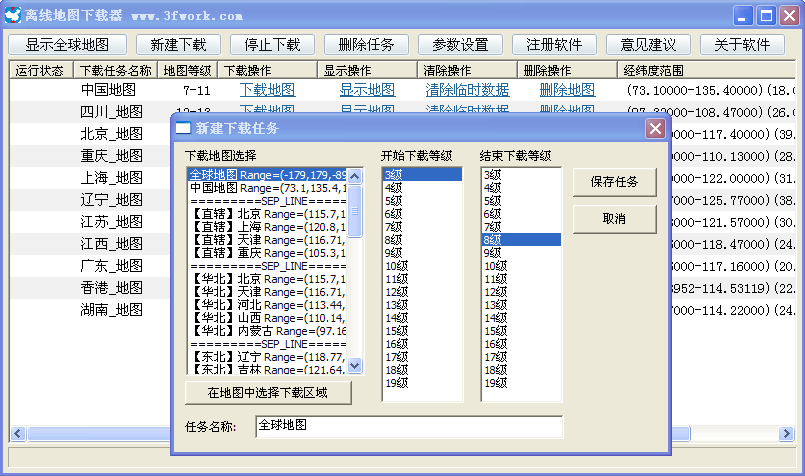The width and height of the screenshot is (805, 476).
Task: Click 下载地图 link for 中国地图
Action: 267,90
